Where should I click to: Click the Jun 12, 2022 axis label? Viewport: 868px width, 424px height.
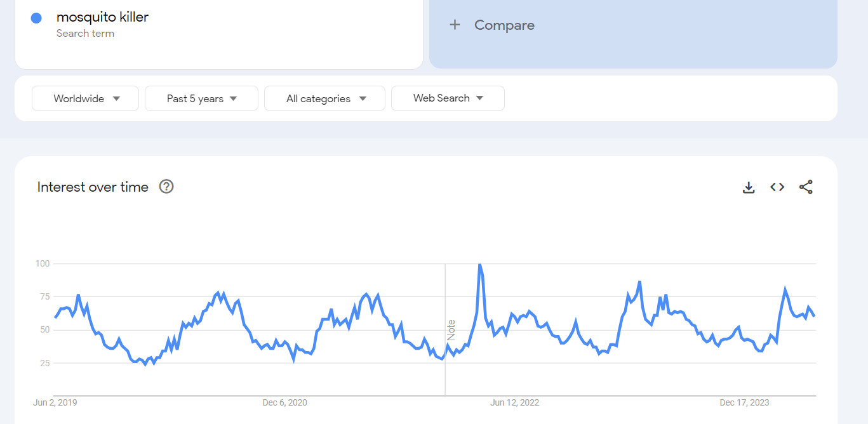point(514,402)
